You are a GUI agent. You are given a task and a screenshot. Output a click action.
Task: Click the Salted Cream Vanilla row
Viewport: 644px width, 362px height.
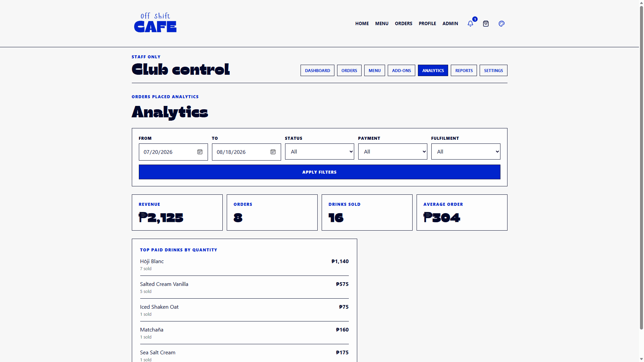coord(244,288)
